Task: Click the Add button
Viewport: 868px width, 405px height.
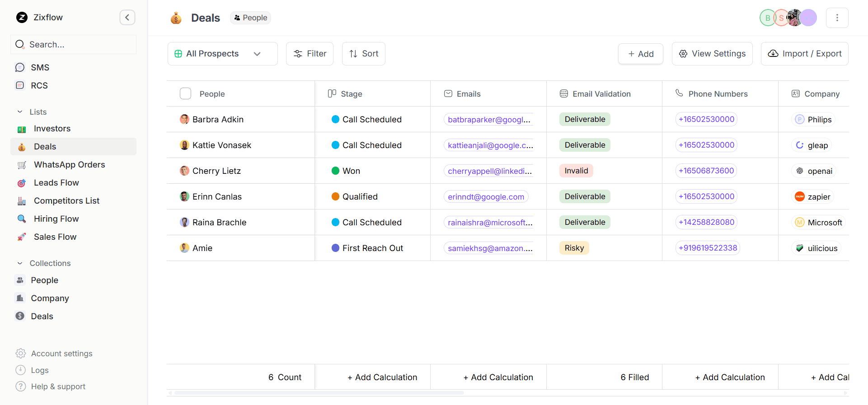Action: pyautogui.click(x=640, y=54)
